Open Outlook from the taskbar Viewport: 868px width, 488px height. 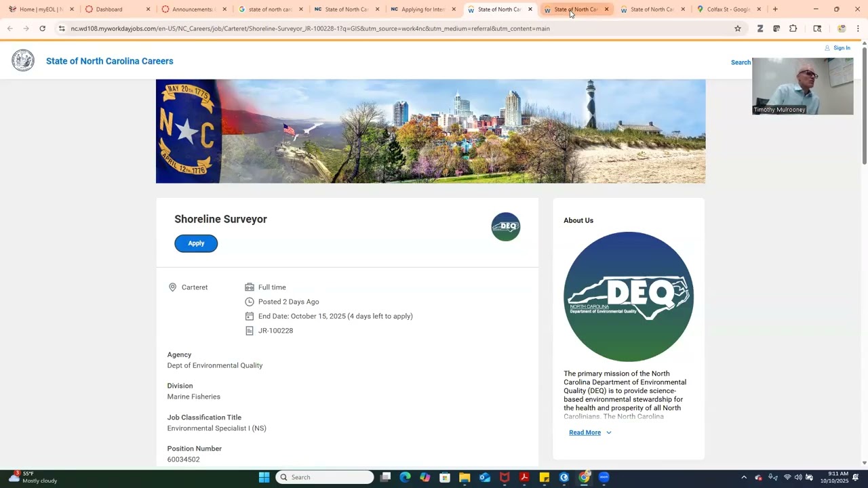tap(484, 477)
